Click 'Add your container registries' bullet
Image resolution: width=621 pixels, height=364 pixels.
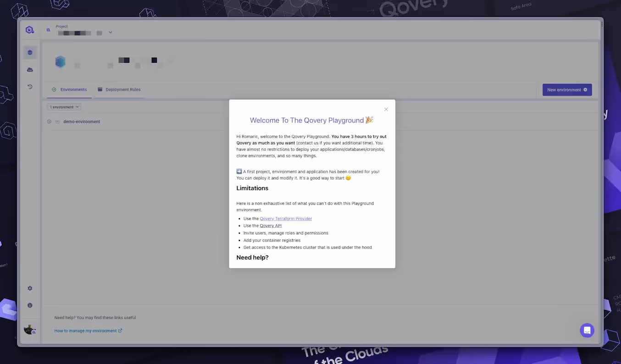pyautogui.click(x=272, y=240)
